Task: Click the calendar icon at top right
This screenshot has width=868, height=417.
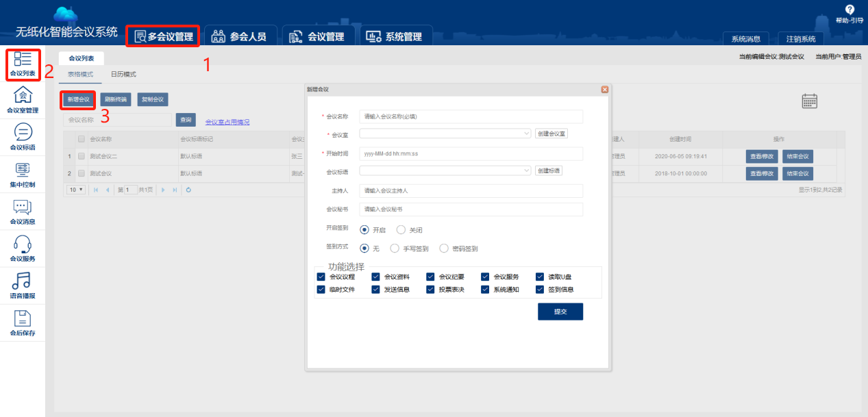Action: (x=810, y=101)
